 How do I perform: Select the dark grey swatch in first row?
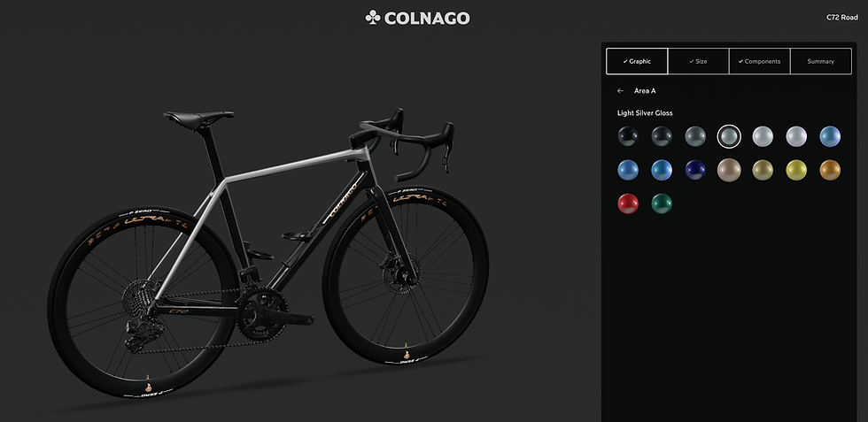(695, 136)
